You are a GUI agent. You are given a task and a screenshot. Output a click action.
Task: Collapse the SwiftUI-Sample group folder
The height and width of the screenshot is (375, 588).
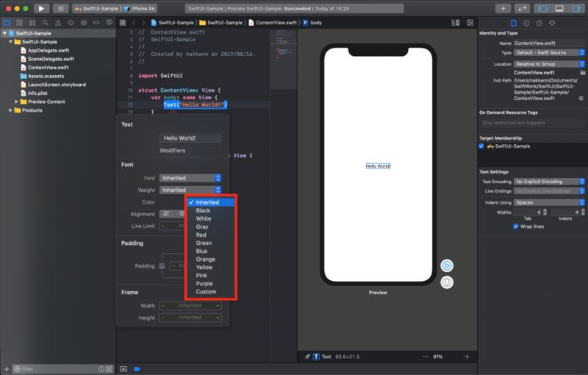point(10,42)
